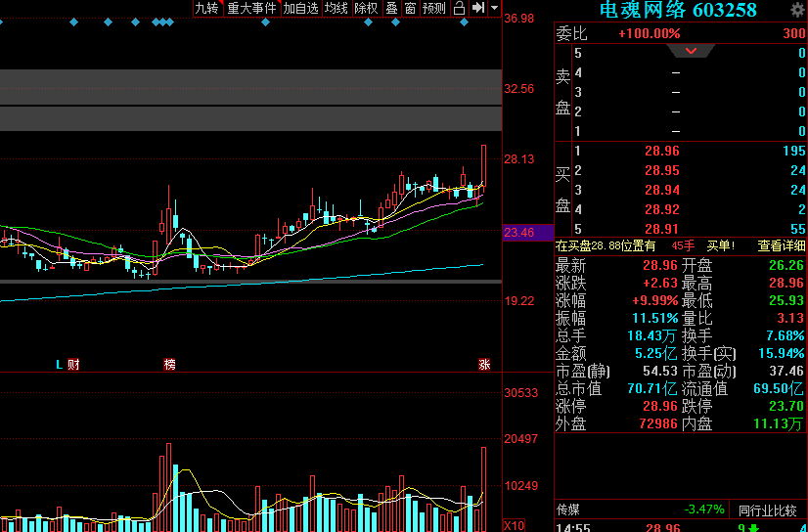Click the 20497 volume axis label
The width and height of the screenshot is (808, 532).
pos(521,439)
